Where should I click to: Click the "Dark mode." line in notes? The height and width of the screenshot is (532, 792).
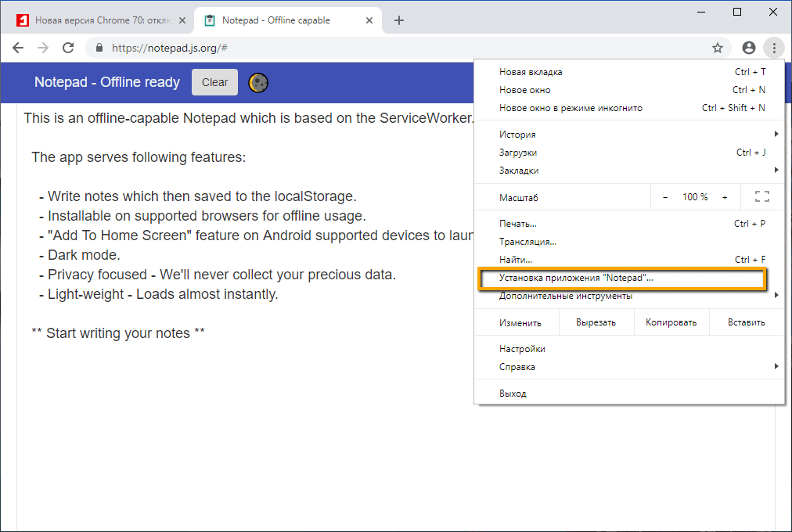click(80, 255)
